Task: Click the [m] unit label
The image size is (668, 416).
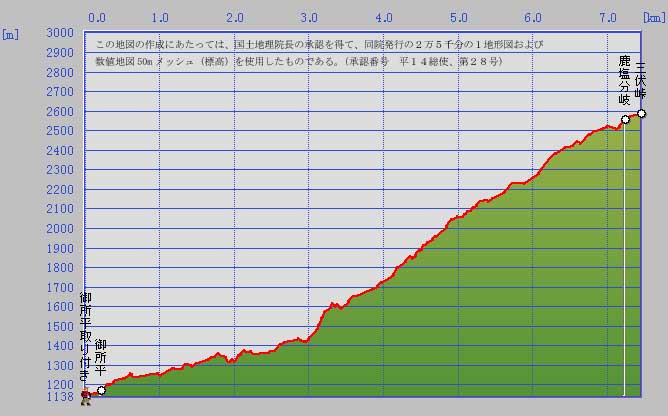Action: click(x=11, y=35)
